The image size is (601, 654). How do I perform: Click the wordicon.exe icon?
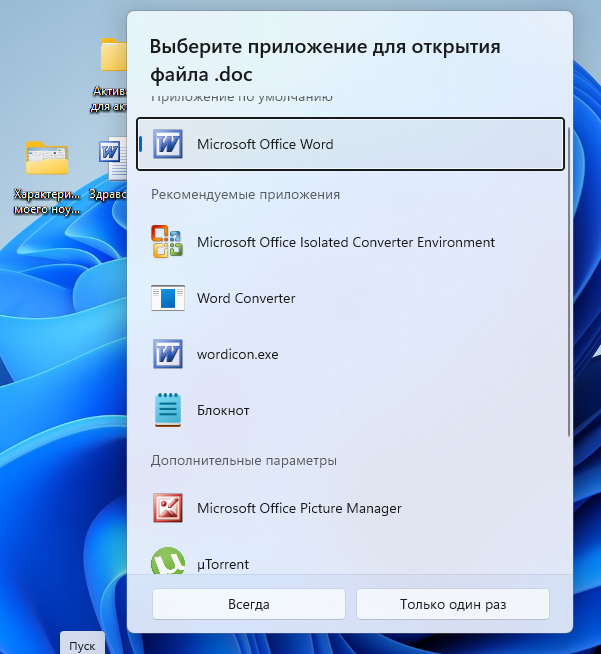pos(168,354)
